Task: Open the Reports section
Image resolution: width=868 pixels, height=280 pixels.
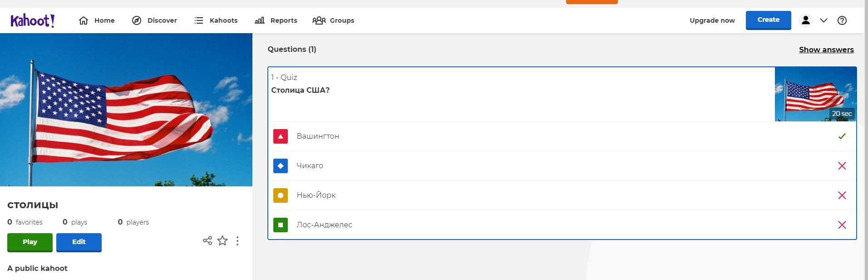Action: coord(276,20)
